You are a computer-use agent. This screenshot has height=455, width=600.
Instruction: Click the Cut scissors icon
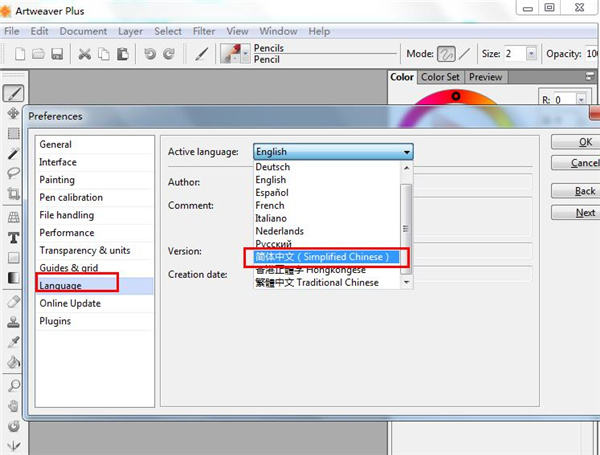[84, 54]
